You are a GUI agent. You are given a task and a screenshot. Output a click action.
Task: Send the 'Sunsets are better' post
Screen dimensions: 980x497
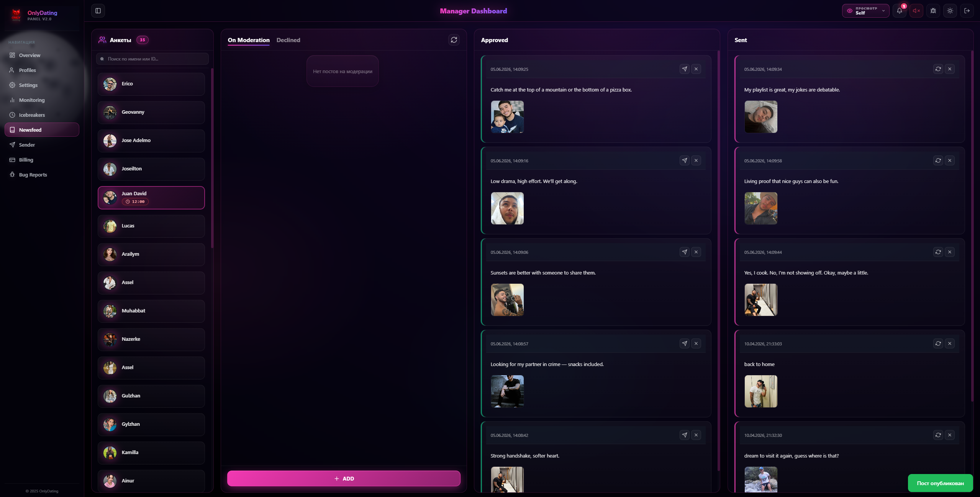point(684,252)
